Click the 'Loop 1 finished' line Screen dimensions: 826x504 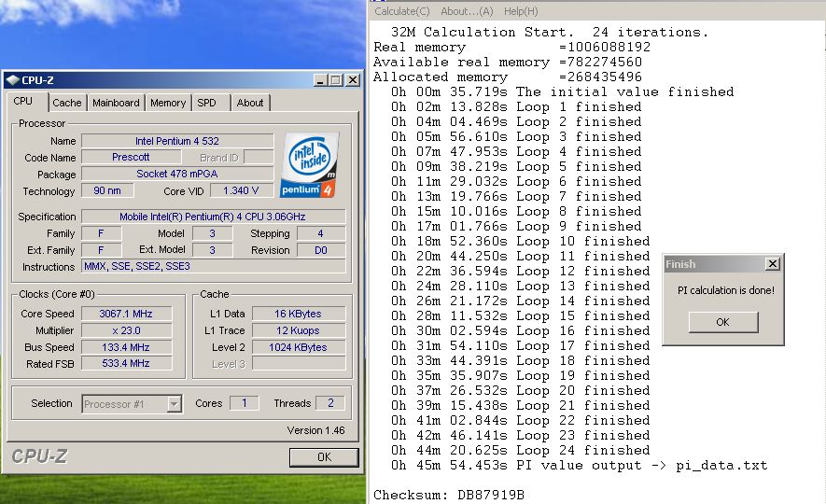click(x=516, y=107)
